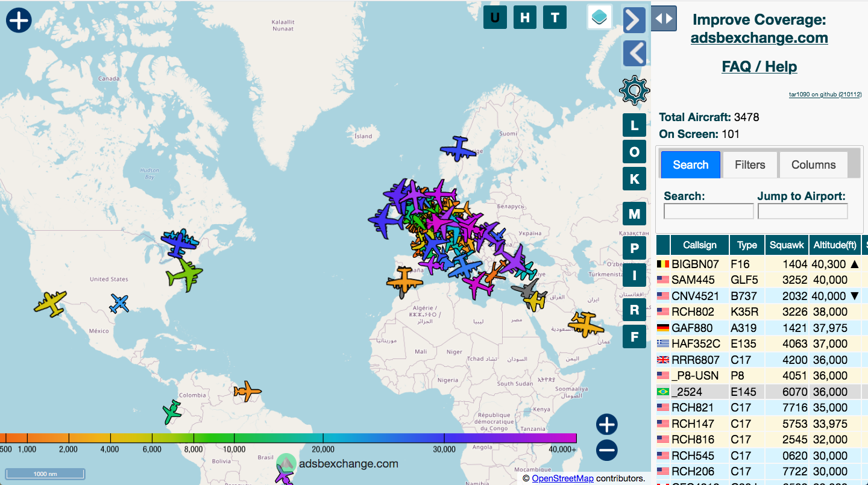
Task: Select the _2524 aircraft row
Action: [762, 392]
